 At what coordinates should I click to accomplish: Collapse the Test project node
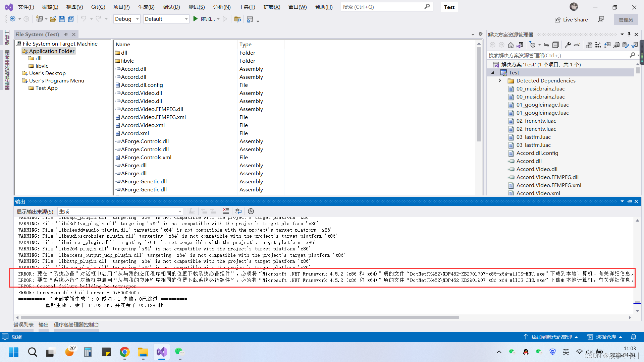click(492, 72)
